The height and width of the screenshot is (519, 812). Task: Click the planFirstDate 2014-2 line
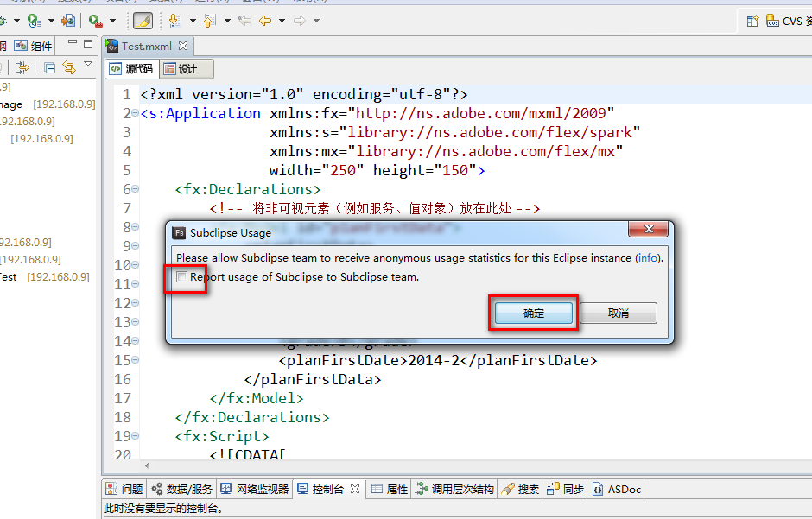click(438, 360)
